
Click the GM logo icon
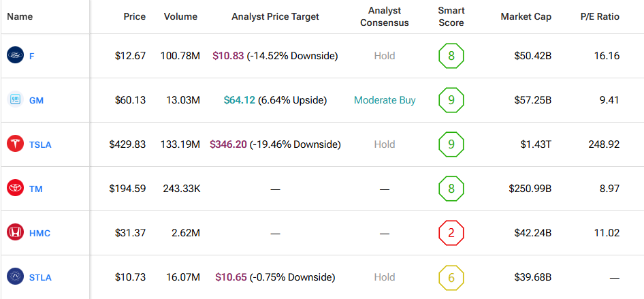click(15, 100)
